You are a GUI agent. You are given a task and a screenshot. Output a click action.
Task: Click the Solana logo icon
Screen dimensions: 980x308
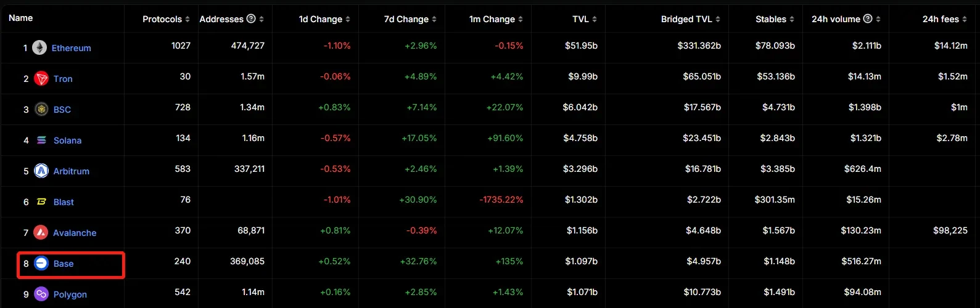41,140
